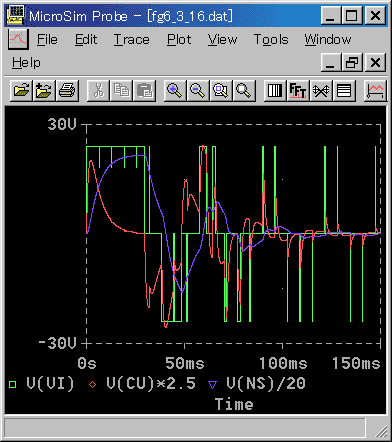Open the File menu
This screenshot has height=442, width=392.
[47, 40]
